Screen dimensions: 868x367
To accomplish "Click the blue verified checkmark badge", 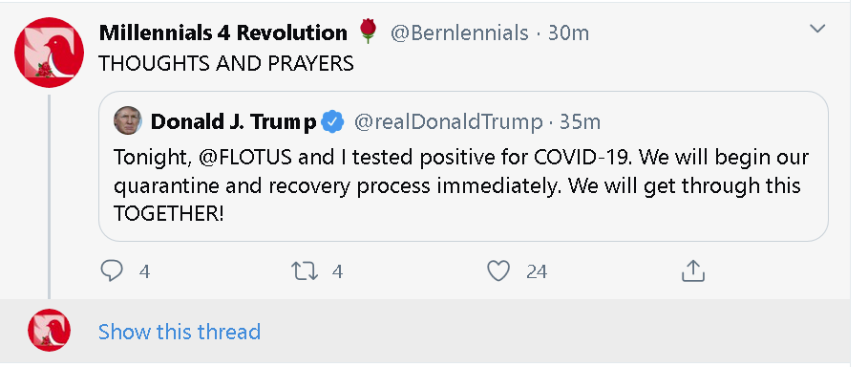I will coord(333,121).
